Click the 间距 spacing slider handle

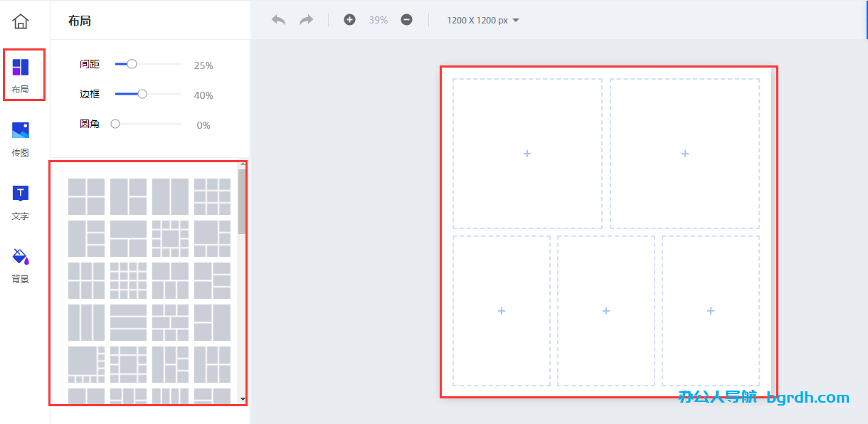[x=132, y=64]
